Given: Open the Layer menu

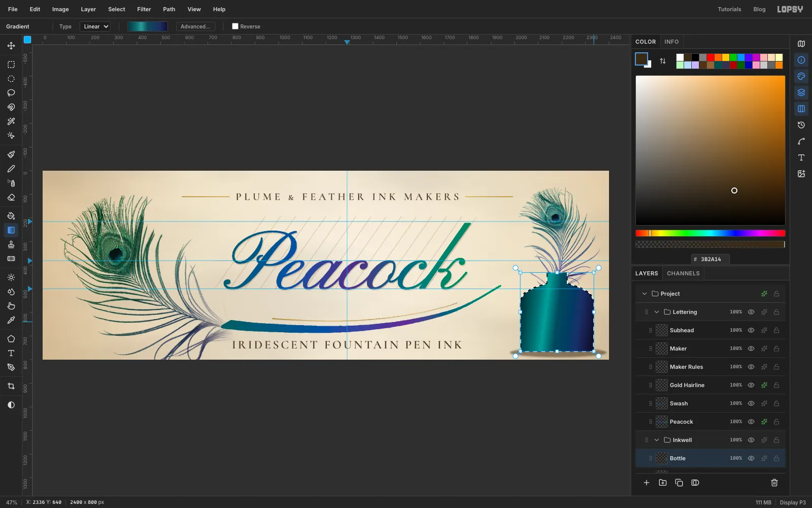Looking at the screenshot, I should coord(88,9).
